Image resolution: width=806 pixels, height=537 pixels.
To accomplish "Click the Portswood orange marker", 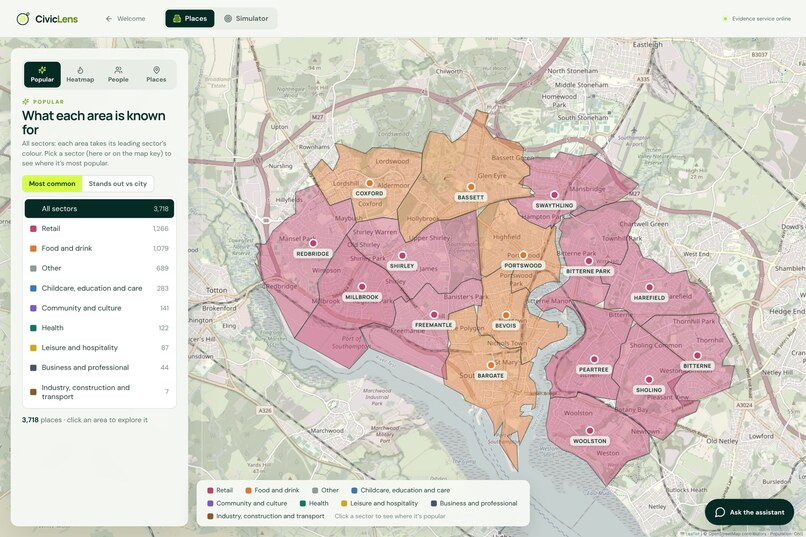I will coord(523,255).
